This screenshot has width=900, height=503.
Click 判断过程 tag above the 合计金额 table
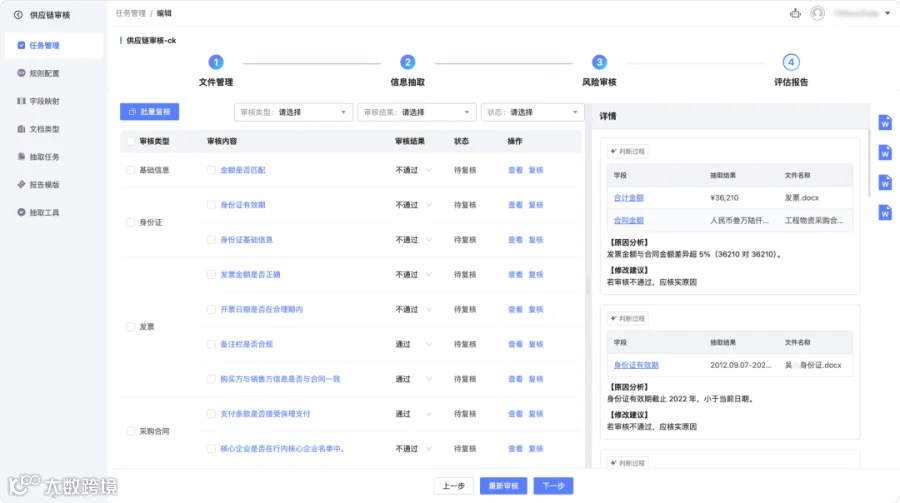coord(628,152)
